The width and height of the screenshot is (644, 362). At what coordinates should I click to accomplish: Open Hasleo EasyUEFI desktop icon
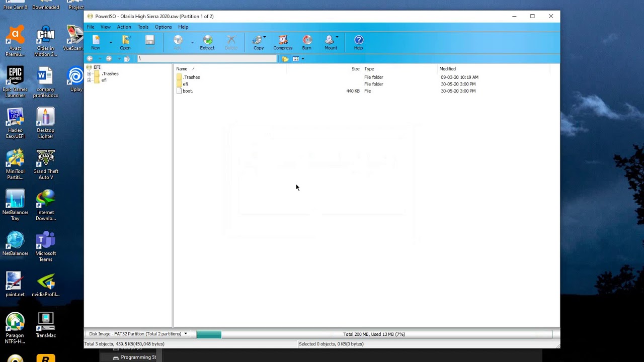15,124
